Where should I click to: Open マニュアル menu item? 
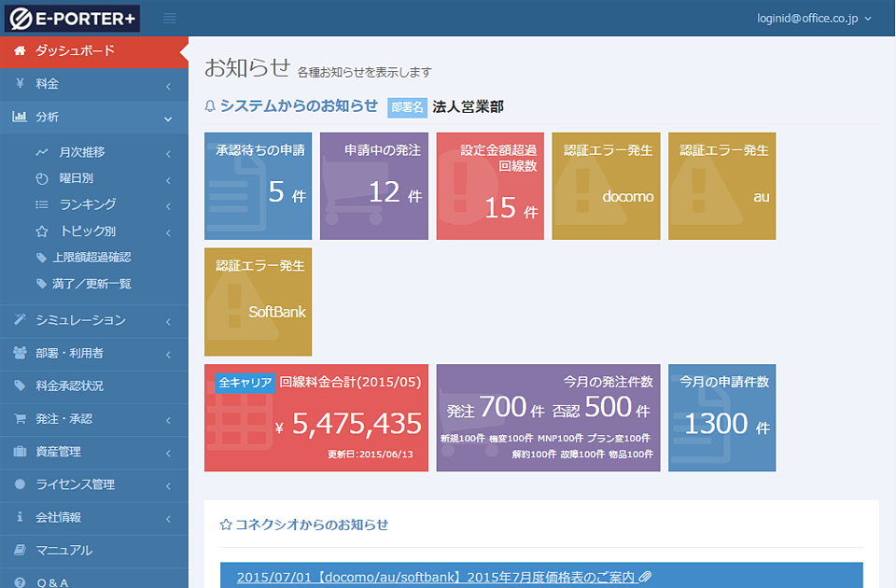pos(94,551)
